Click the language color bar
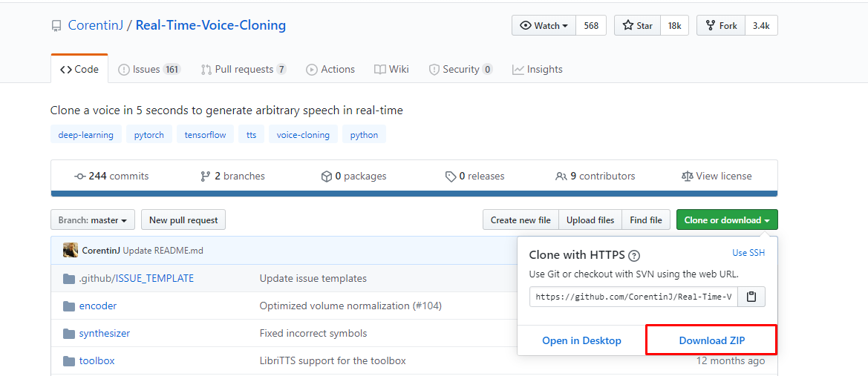The width and height of the screenshot is (868, 376). pos(414,194)
